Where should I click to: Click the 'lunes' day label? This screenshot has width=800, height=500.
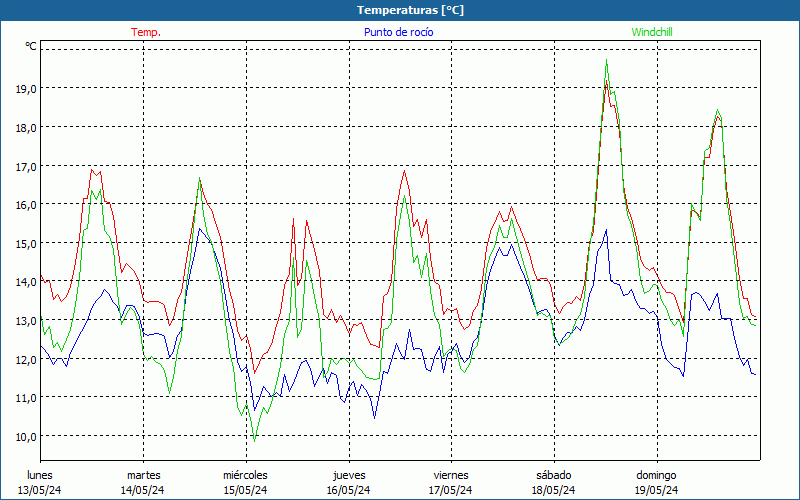point(40,475)
